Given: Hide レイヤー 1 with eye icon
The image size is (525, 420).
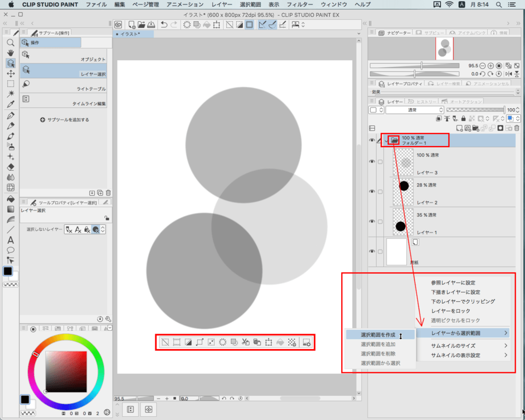Looking at the screenshot, I should pyautogui.click(x=372, y=221).
